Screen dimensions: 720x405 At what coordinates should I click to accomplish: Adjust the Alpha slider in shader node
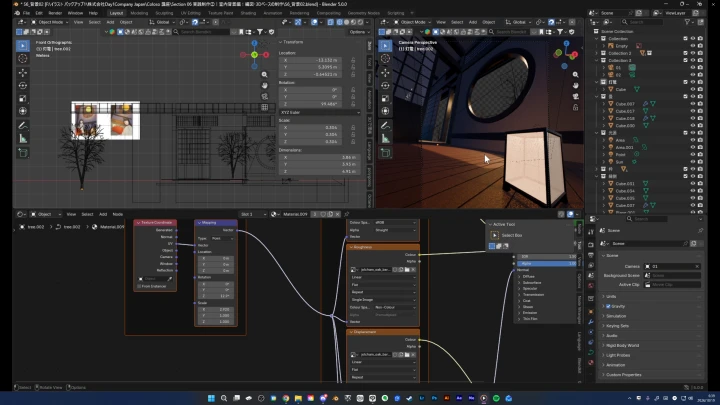click(x=546, y=264)
